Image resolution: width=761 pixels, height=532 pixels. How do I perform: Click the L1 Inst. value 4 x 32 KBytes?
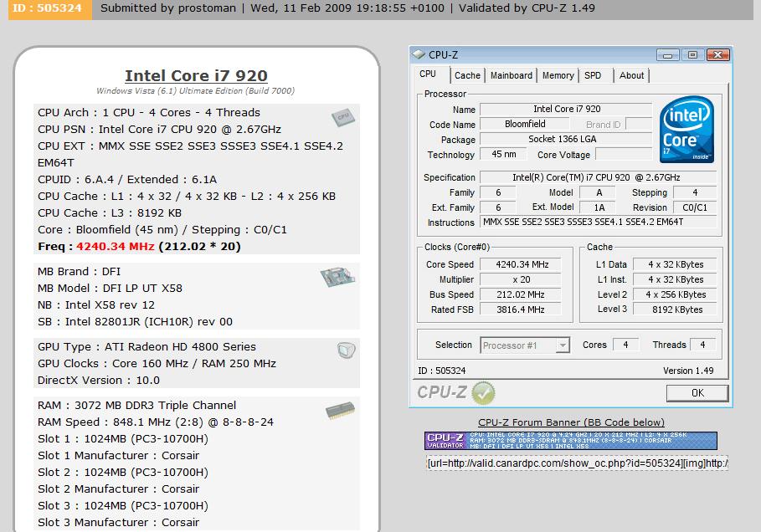675,279
